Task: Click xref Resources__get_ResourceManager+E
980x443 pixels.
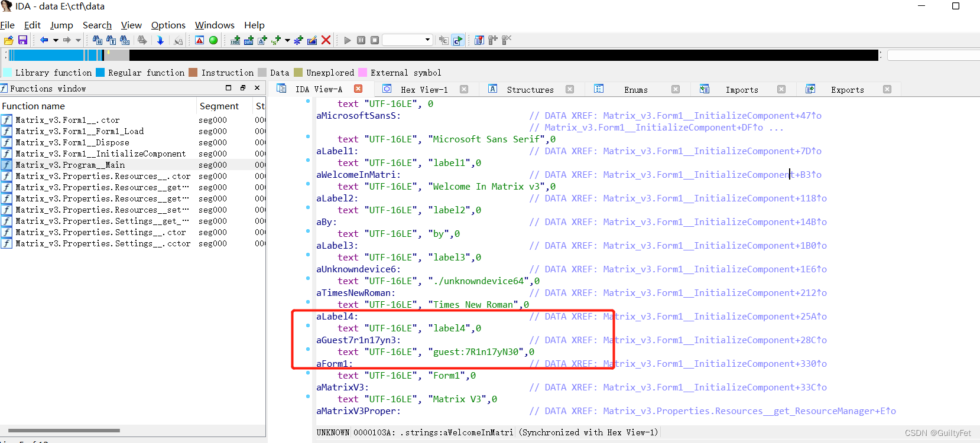Action: (749, 411)
